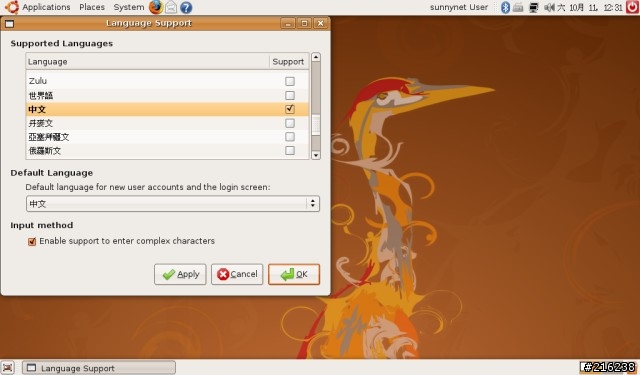Image resolution: width=640 pixels, height=375 pixels.
Task: Launch Firefox from the top panel
Action: (x=156, y=7)
